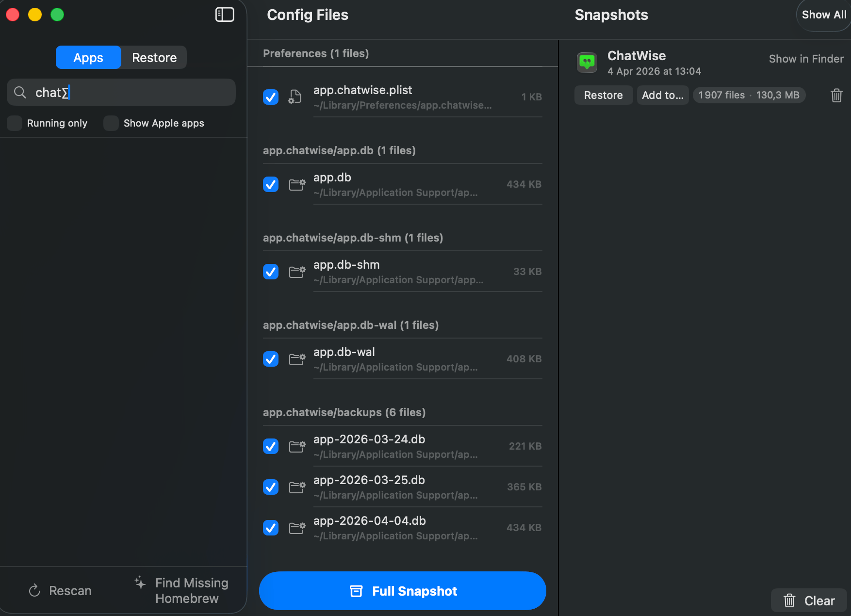Click the Snapshots heading

[611, 15]
